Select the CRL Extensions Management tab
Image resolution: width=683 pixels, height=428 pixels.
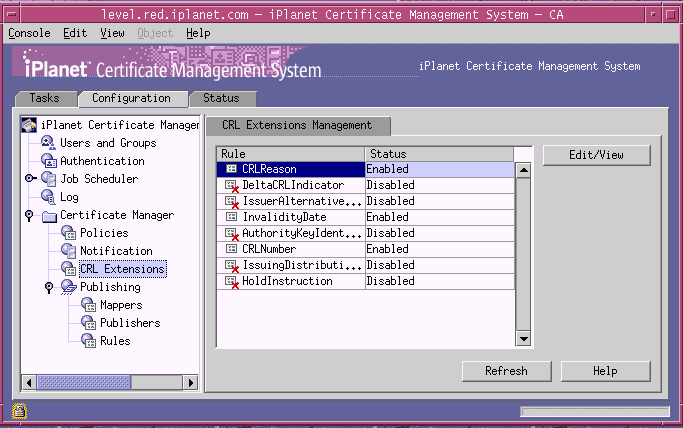point(297,125)
